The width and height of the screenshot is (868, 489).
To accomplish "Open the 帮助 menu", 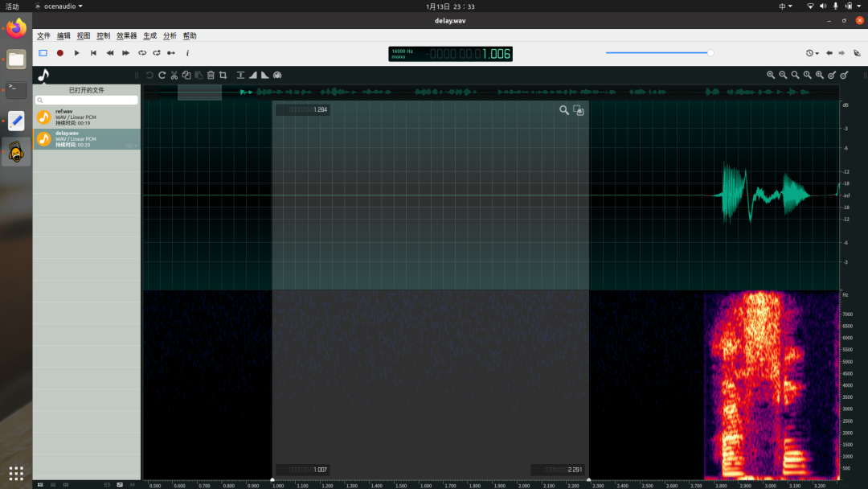I will coord(190,36).
